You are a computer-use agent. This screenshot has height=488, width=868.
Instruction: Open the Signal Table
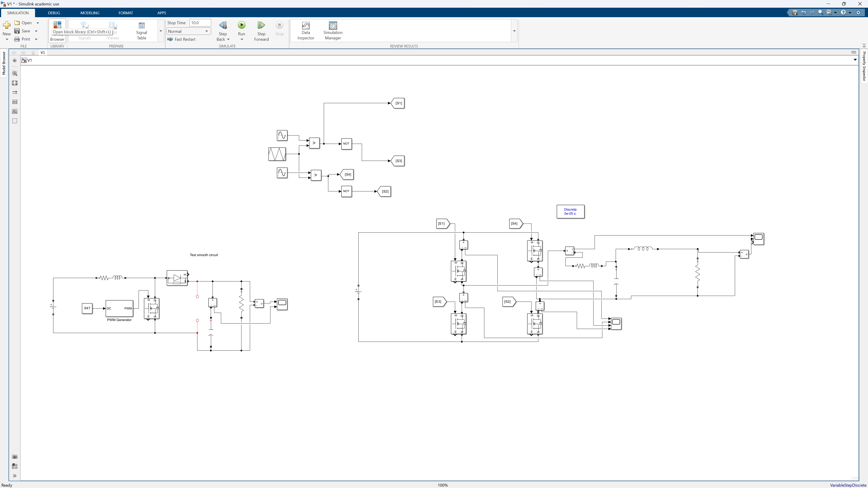click(142, 31)
